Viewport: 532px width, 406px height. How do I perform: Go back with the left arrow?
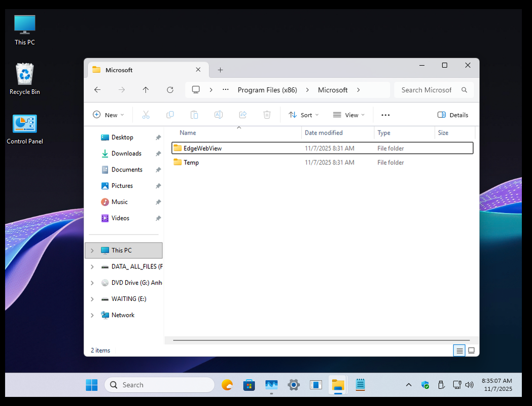[x=97, y=90]
